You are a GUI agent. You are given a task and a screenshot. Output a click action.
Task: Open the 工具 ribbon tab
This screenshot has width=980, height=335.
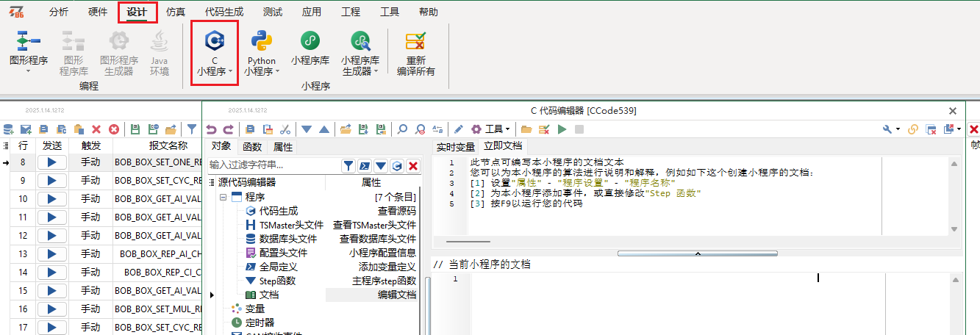[390, 12]
